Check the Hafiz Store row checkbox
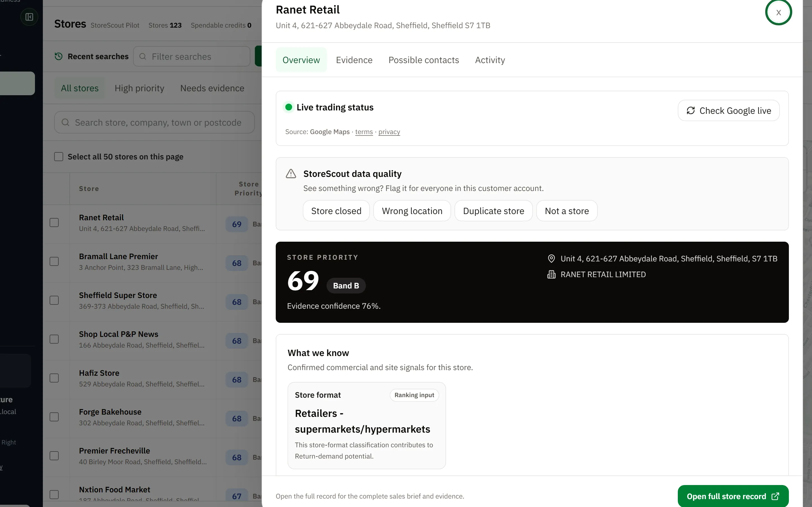 click(54, 378)
